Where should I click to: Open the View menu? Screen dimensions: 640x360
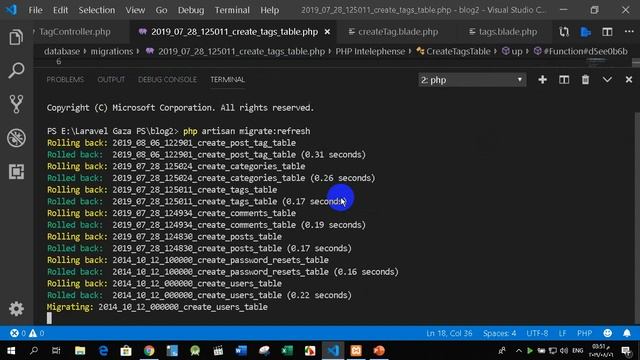click(135, 10)
